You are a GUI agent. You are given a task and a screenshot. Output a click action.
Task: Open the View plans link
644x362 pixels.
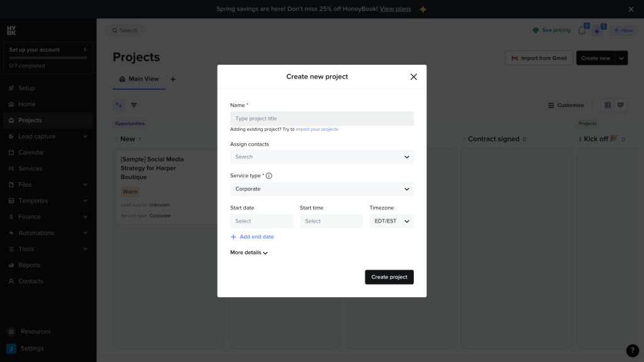point(395,9)
